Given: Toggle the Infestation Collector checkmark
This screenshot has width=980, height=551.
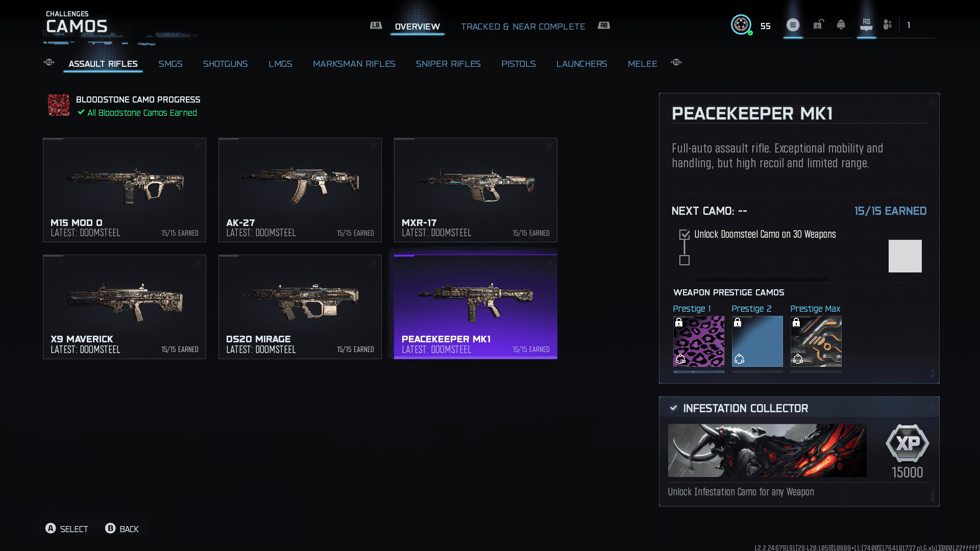Looking at the screenshot, I should click(673, 408).
